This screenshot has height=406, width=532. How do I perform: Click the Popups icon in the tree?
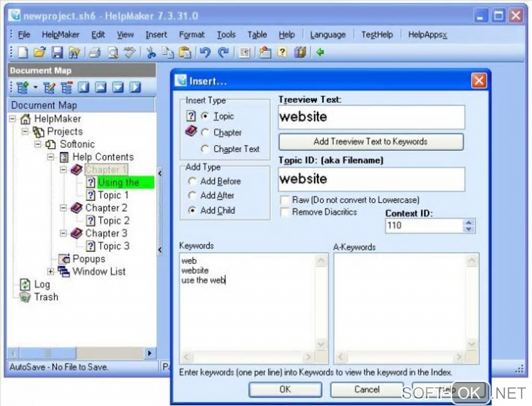64,259
